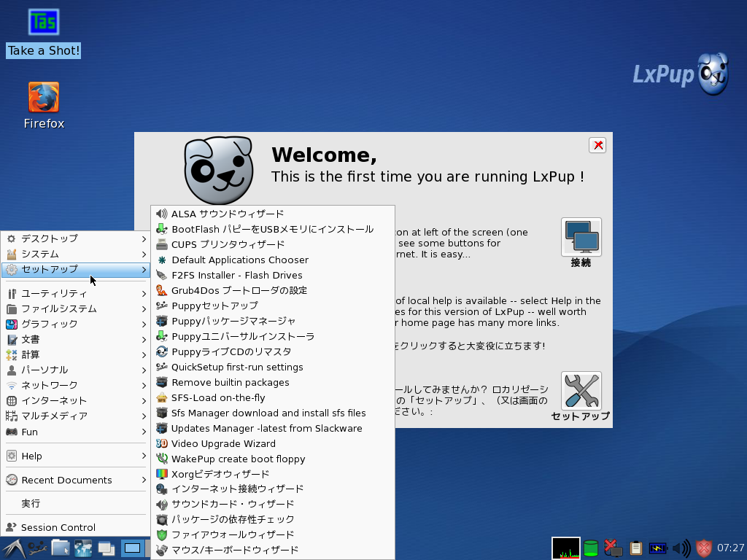747x560 pixels.
Task: Launch Firefox from the desktop icon
Action: (x=44, y=106)
